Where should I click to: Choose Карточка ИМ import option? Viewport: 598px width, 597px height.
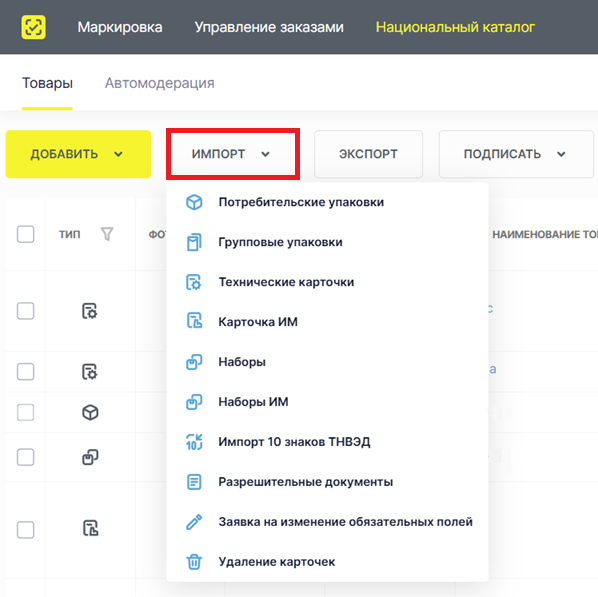point(327,322)
